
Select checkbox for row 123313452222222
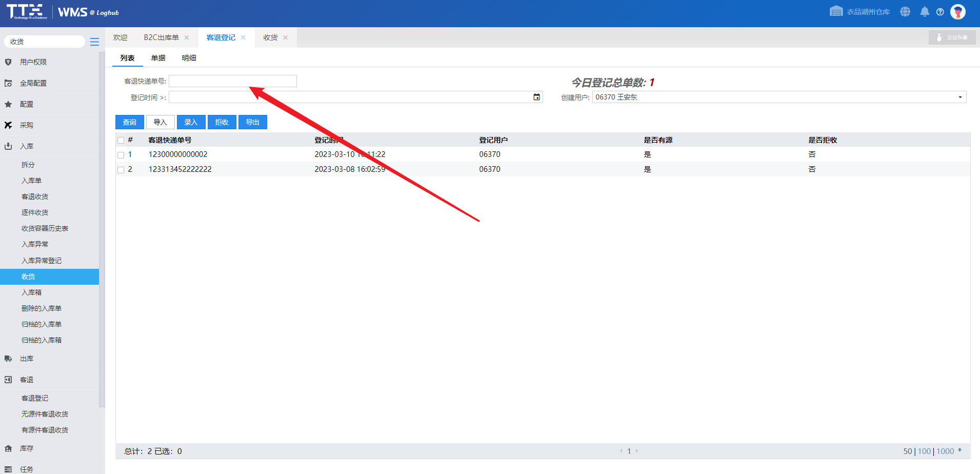[121, 170]
